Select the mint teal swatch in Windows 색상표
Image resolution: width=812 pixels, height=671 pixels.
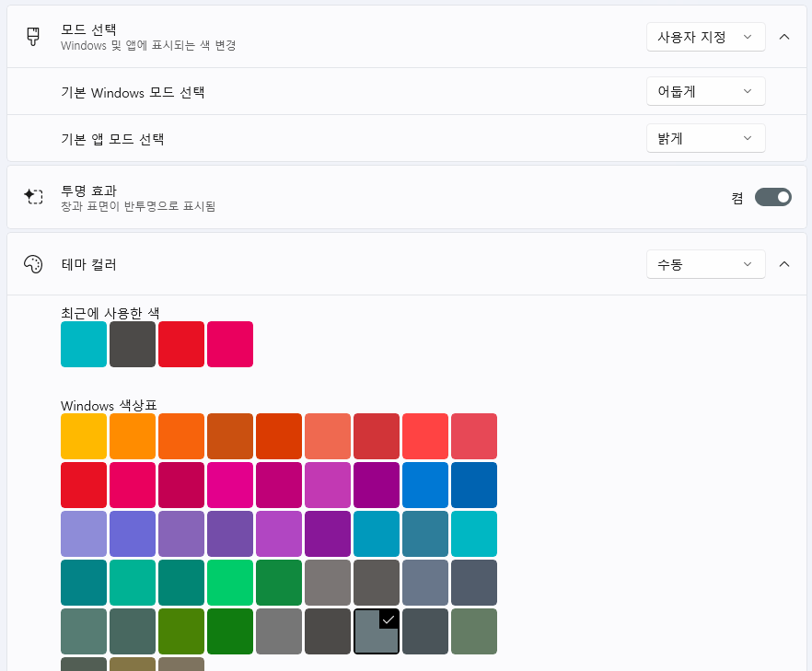click(132, 583)
